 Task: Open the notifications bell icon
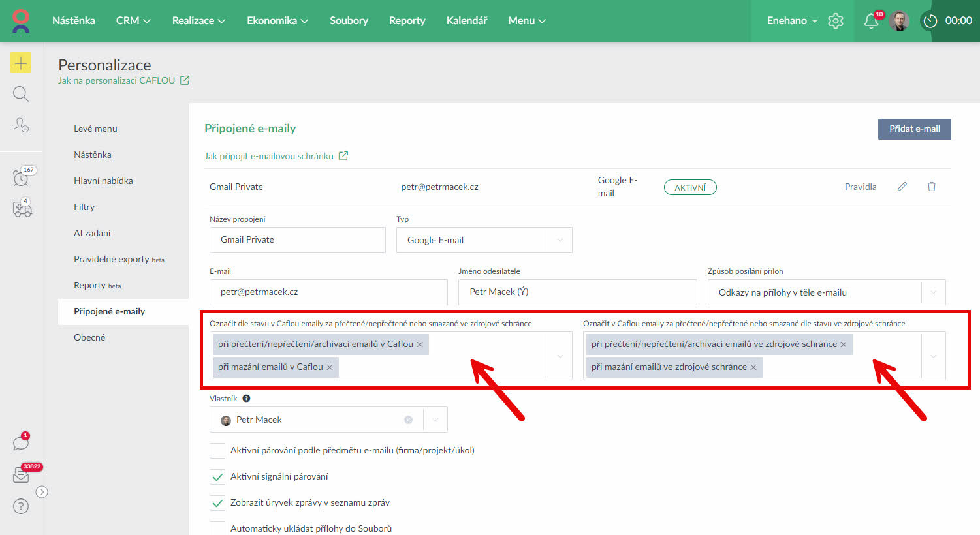click(870, 21)
